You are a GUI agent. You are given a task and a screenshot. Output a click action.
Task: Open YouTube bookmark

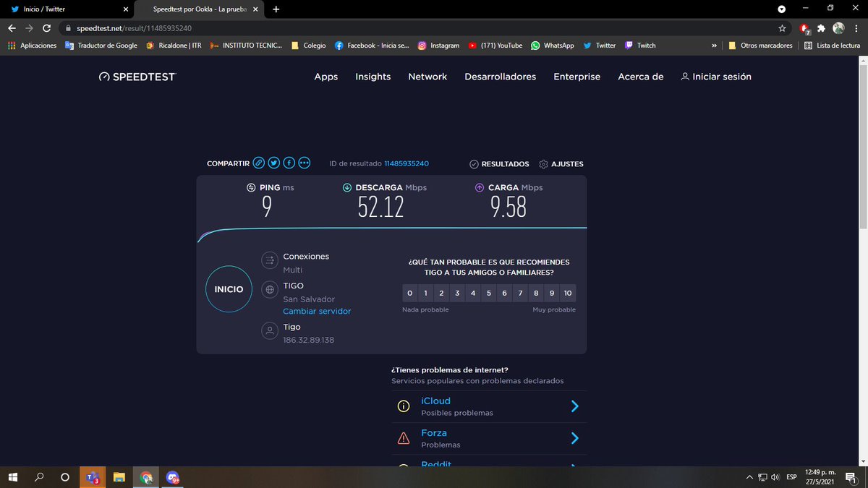[495, 45]
